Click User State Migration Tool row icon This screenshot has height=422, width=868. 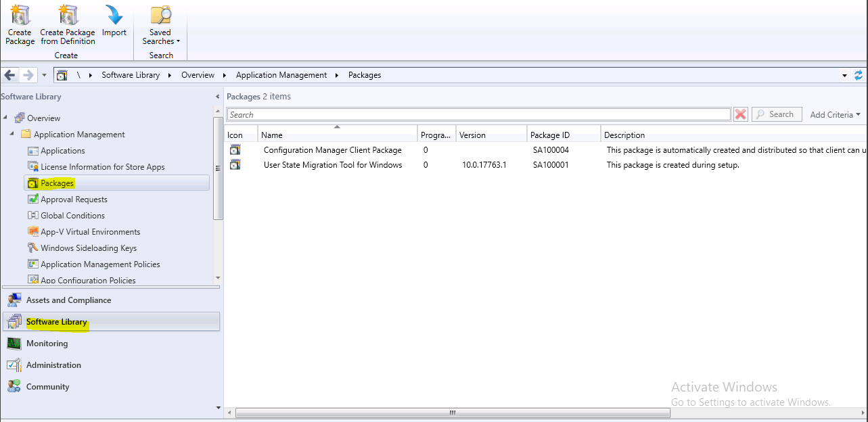coord(235,165)
